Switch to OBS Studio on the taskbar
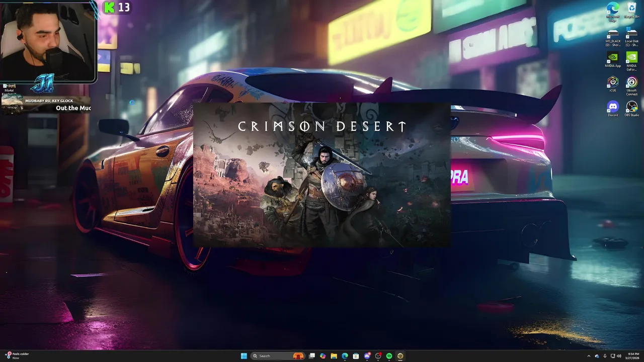The image size is (644, 362). (378, 356)
